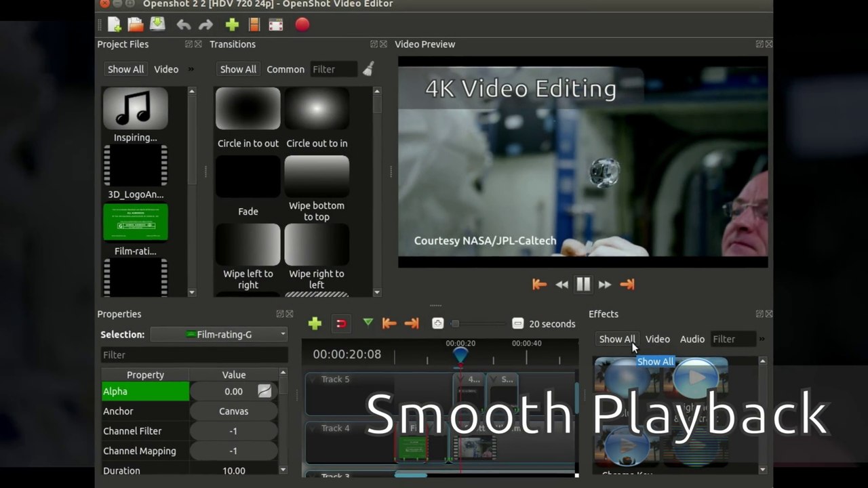Jump to the start of the preview
The height and width of the screenshot is (488, 868).
coord(539,285)
